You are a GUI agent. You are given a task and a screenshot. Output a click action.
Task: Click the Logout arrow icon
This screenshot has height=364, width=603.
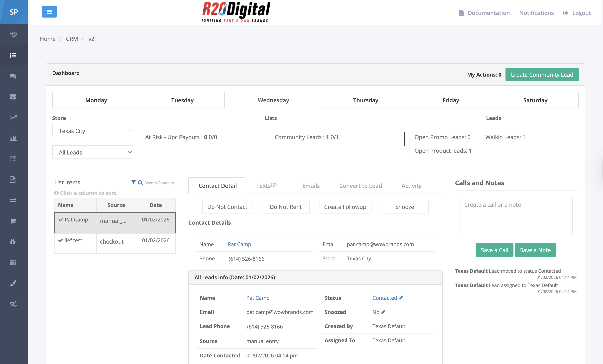pos(566,13)
